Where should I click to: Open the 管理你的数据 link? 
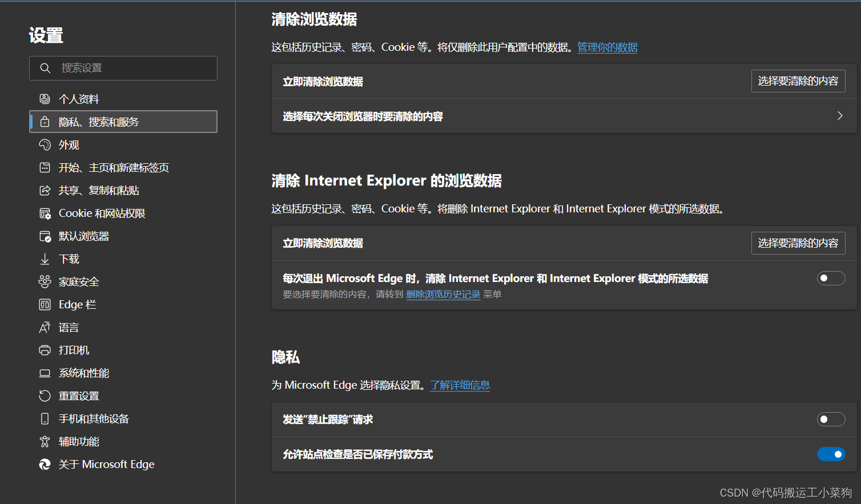click(x=607, y=47)
